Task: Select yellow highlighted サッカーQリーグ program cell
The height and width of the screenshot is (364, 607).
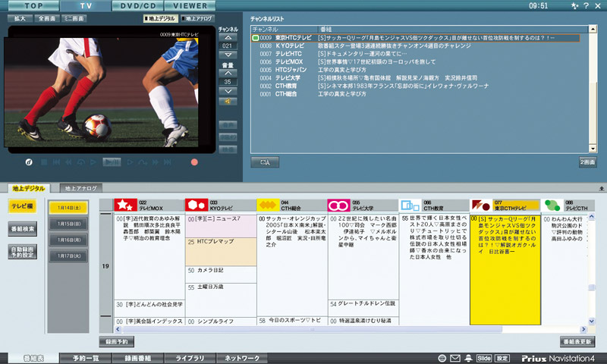Action: (x=505, y=270)
